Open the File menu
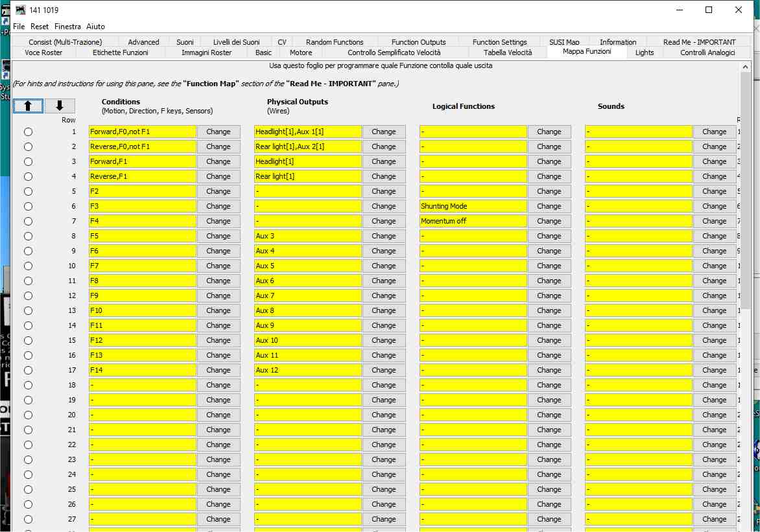The width and height of the screenshot is (760, 532). tap(19, 27)
